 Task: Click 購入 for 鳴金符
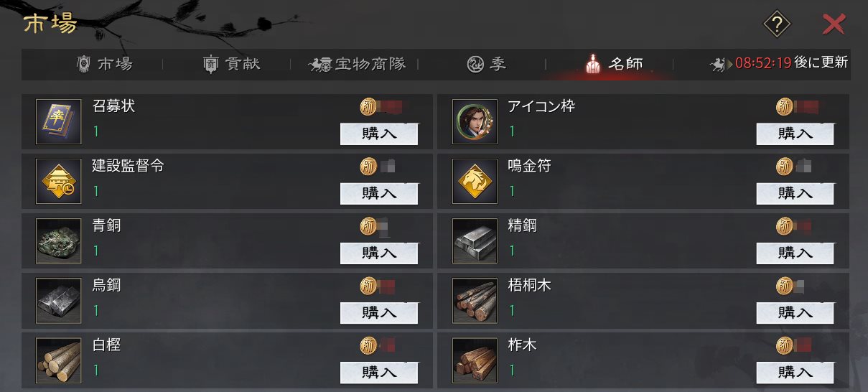point(795,193)
